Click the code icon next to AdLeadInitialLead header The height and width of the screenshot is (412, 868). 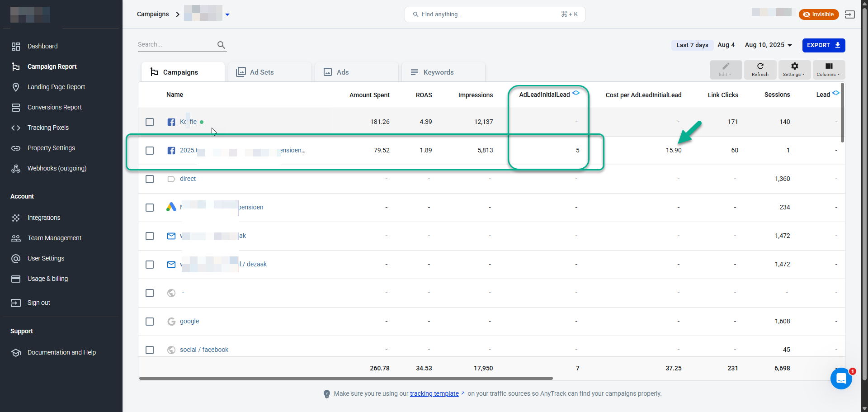pos(576,93)
